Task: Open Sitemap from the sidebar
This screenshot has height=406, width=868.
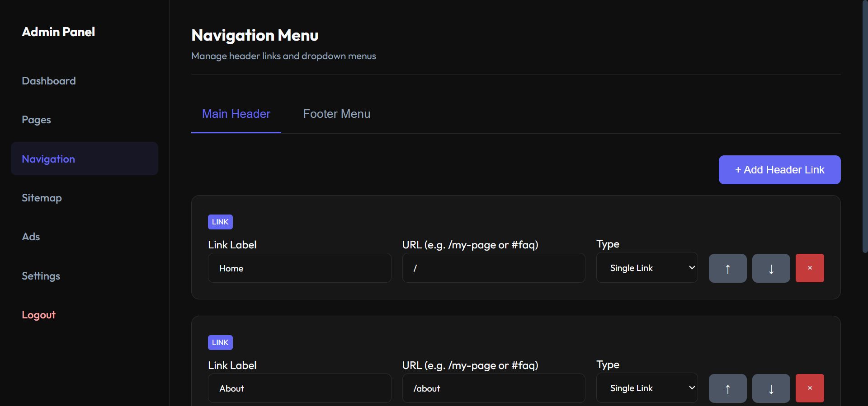Action: [x=42, y=198]
